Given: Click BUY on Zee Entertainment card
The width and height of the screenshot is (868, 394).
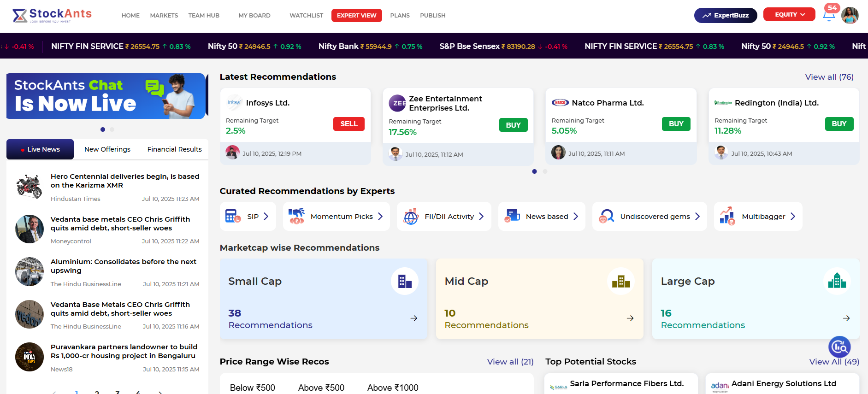Looking at the screenshot, I should click(x=513, y=125).
